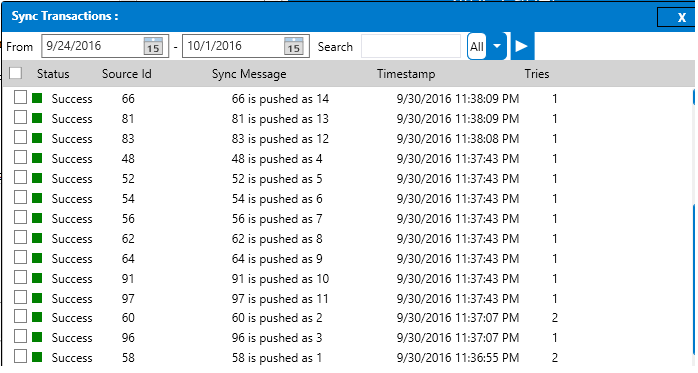Select message '66 is pushed as 14'
Image resolution: width=698 pixels, height=373 pixels.
coord(280,99)
